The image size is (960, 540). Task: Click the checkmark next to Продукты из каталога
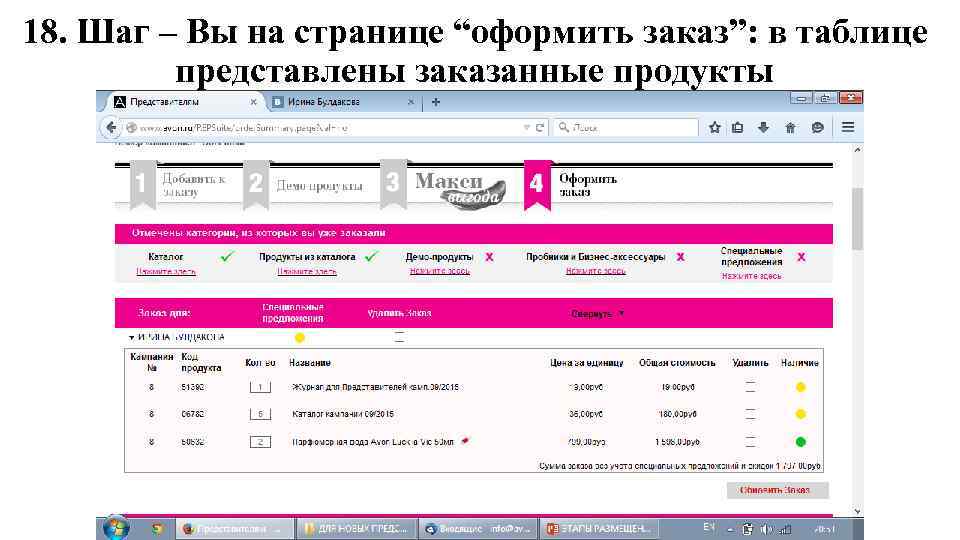tap(371, 257)
